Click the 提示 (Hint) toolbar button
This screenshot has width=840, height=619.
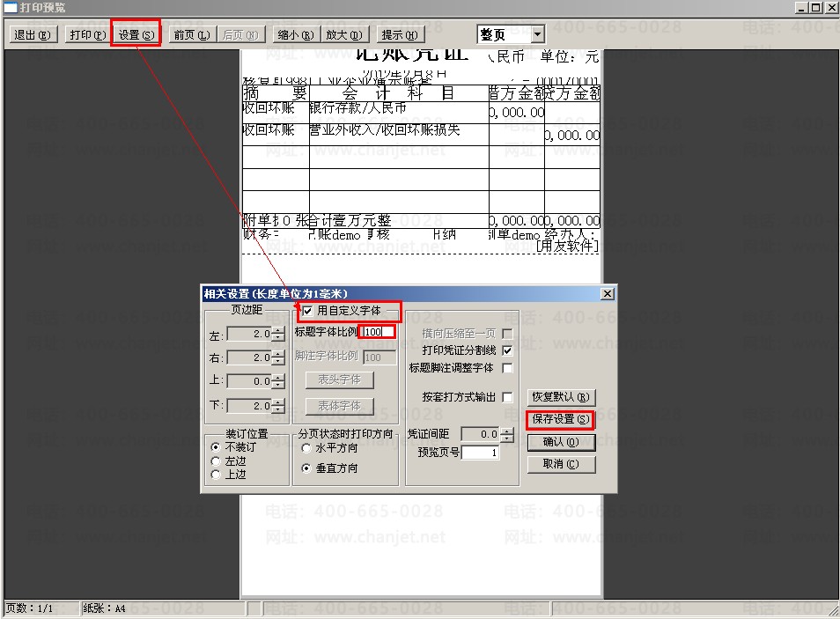click(401, 35)
